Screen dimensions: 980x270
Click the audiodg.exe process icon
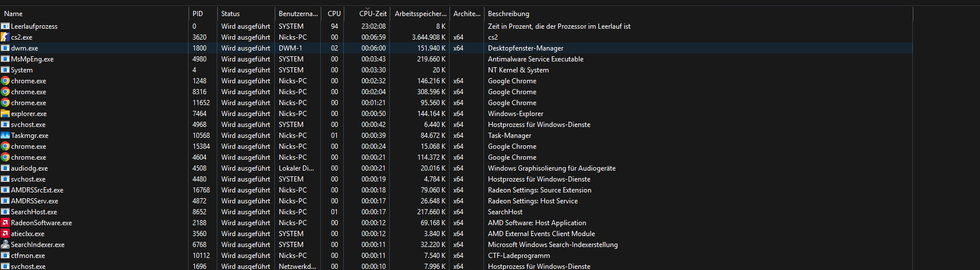5,168
